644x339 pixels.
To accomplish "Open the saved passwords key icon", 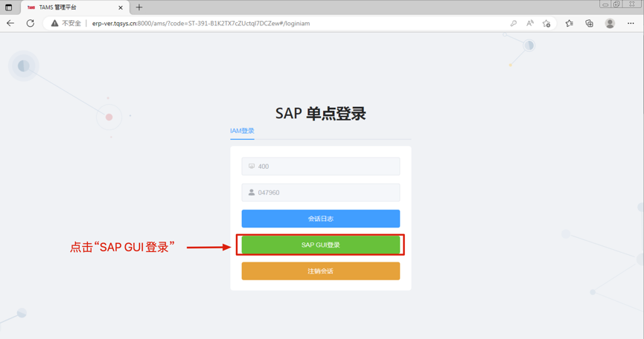I will tap(514, 23).
